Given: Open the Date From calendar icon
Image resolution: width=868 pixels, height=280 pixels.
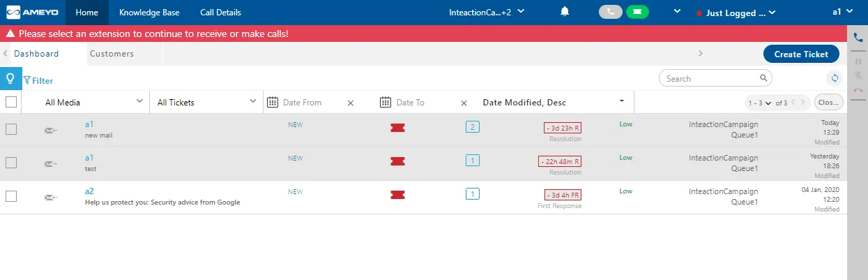Looking at the screenshot, I should pos(273,102).
